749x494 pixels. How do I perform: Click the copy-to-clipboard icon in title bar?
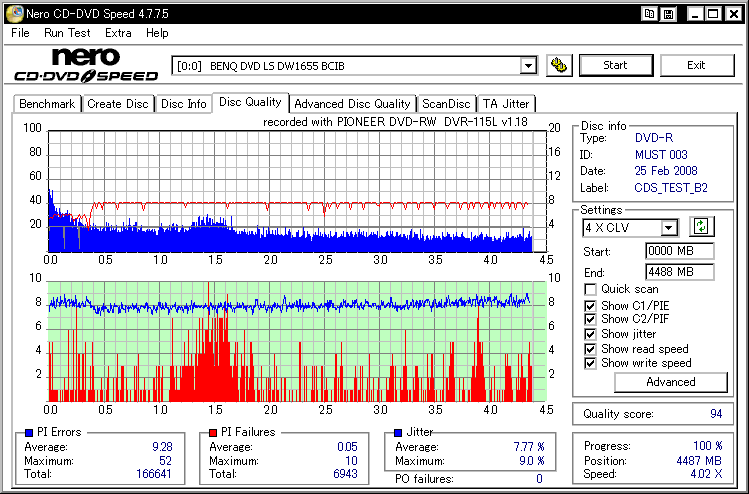pos(650,14)
